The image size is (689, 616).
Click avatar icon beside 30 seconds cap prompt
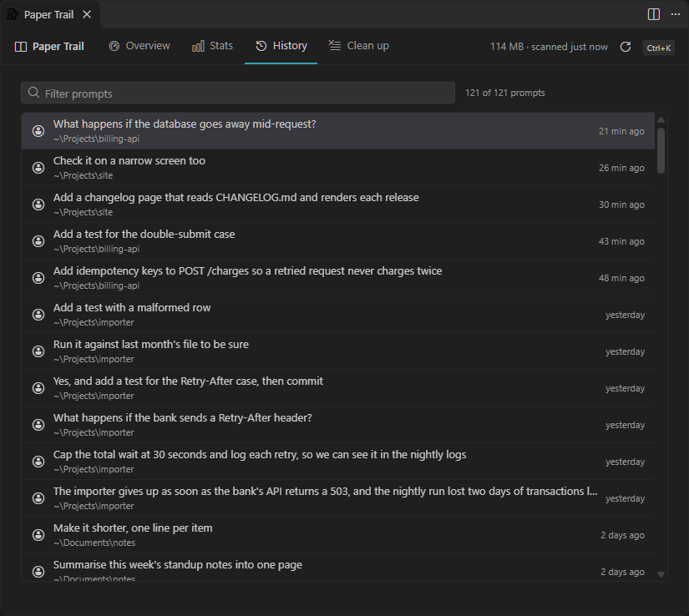38,462
